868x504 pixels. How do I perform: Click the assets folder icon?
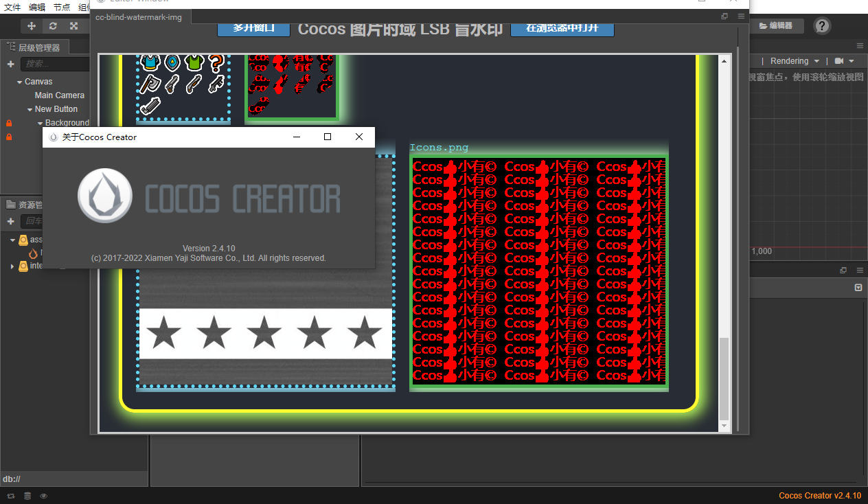click(x=23, y=240)
